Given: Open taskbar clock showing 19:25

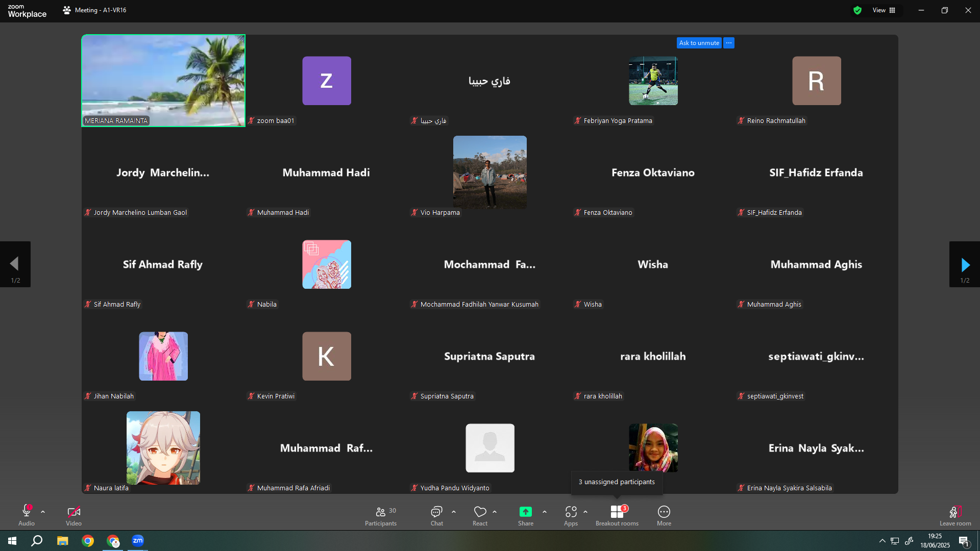Looking at the screenshot, I should pos(935,541).
